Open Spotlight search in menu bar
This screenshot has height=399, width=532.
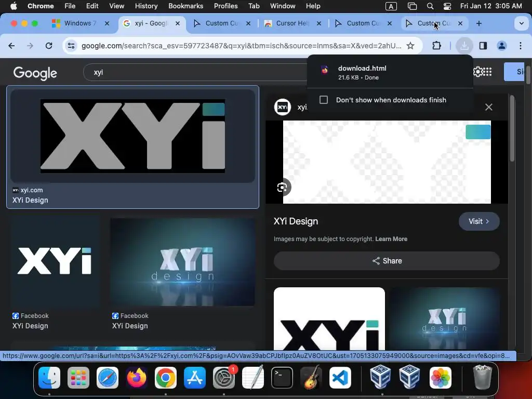(430, 6)
